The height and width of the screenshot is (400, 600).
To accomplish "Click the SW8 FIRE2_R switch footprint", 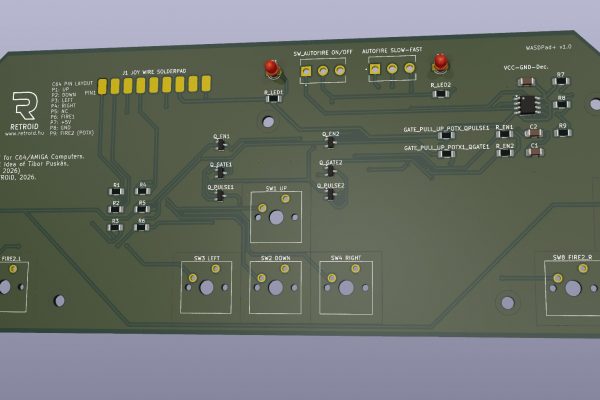I will click(x=572, y=289).
